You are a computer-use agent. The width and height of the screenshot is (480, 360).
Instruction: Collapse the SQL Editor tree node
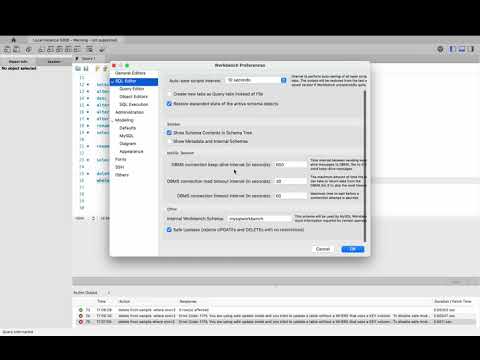pos(113,81)
